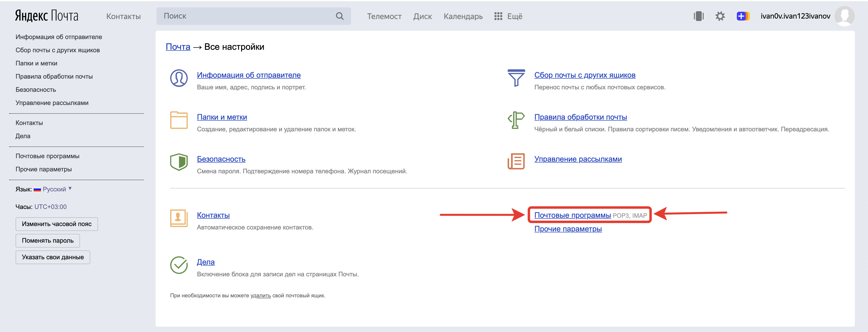Open the Управление рассылками main link

578,159
